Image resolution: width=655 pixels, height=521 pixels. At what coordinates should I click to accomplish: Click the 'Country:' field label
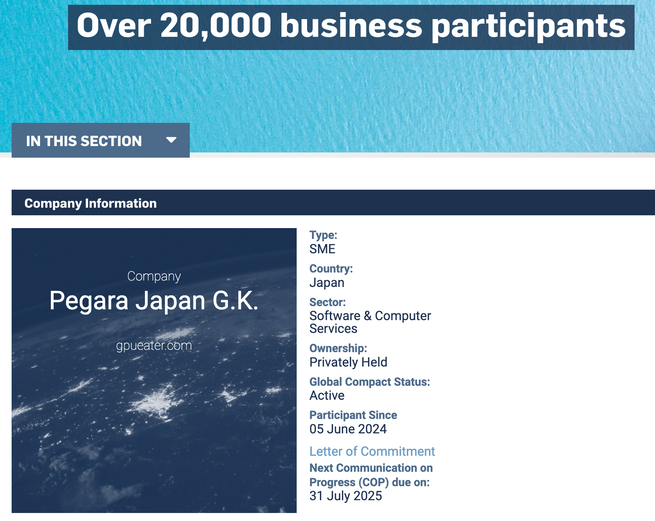[x=331, y=269]
